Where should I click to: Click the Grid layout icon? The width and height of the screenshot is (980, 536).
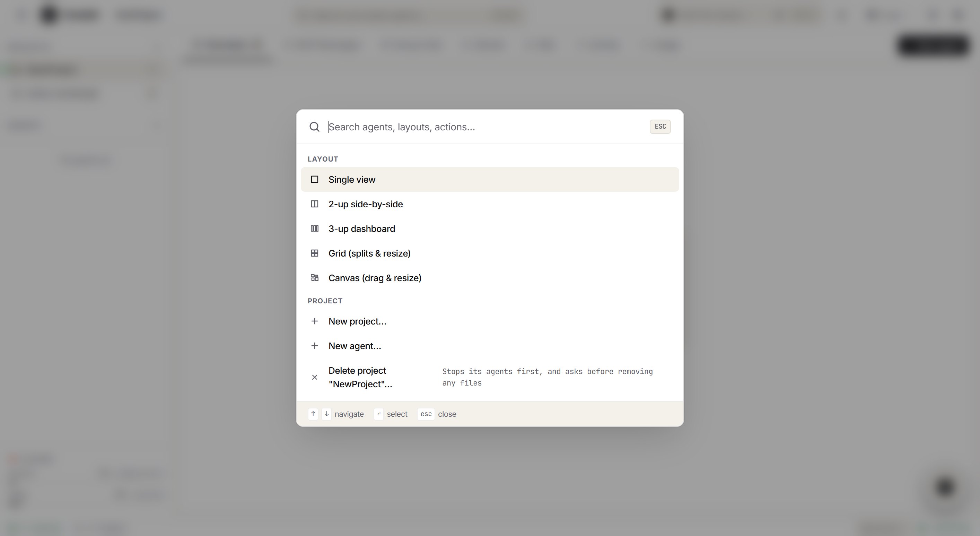pos(314,253)
